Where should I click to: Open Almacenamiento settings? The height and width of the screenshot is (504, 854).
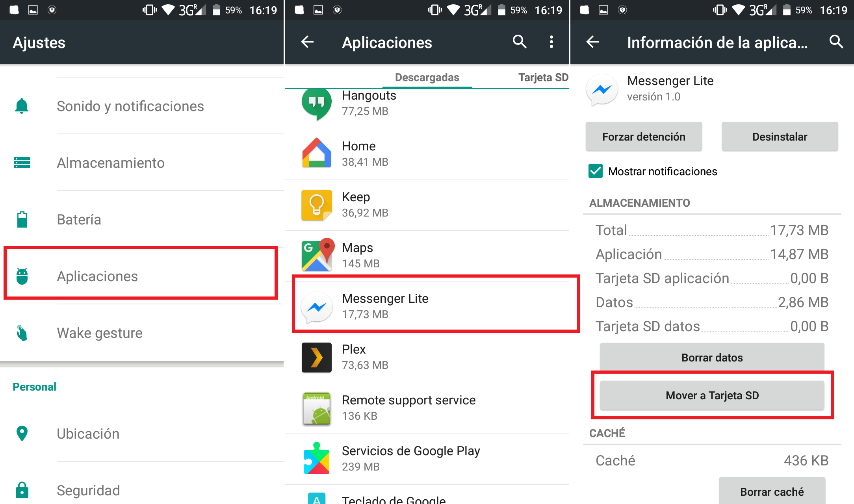pos(142,163)
